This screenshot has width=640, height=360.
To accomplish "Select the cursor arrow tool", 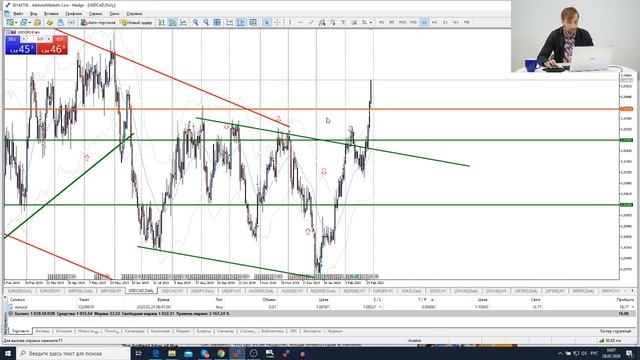I will [266, 22].
